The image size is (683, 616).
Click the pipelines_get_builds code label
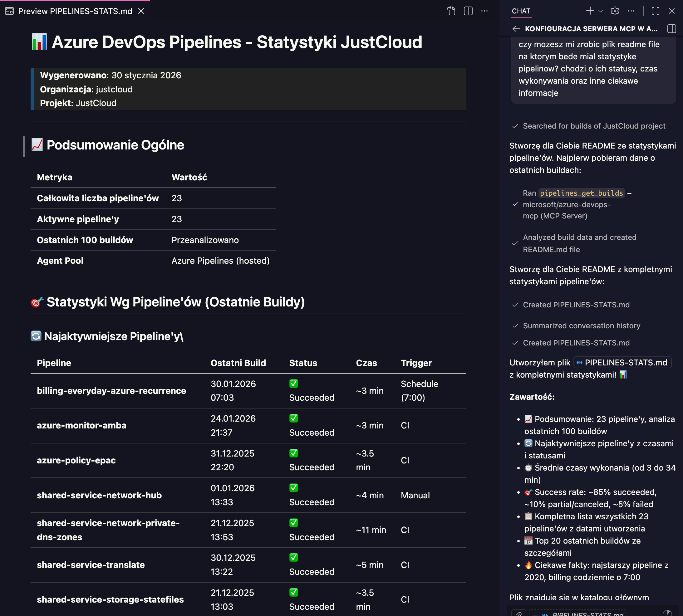581,193
